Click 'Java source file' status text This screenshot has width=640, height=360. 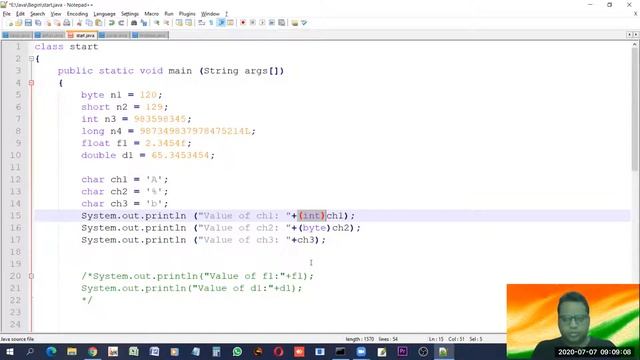(17, 339)
